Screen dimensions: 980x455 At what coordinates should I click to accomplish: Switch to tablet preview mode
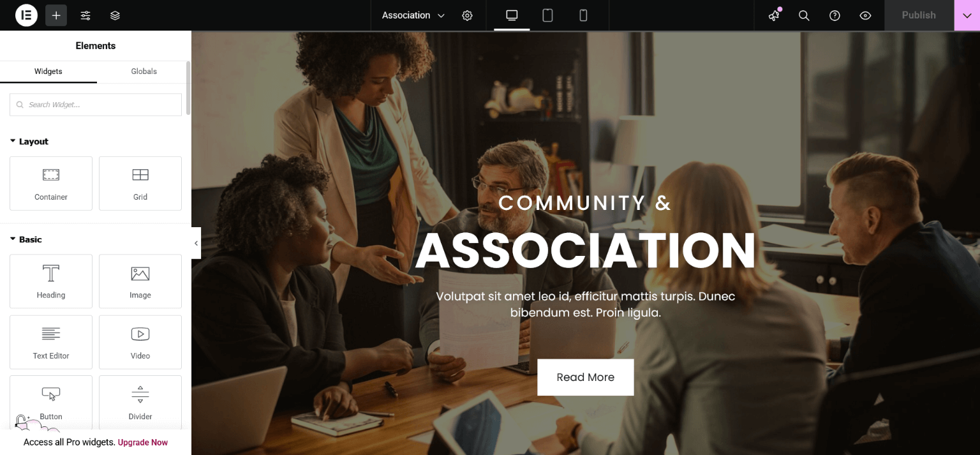(x=547, y=15)
